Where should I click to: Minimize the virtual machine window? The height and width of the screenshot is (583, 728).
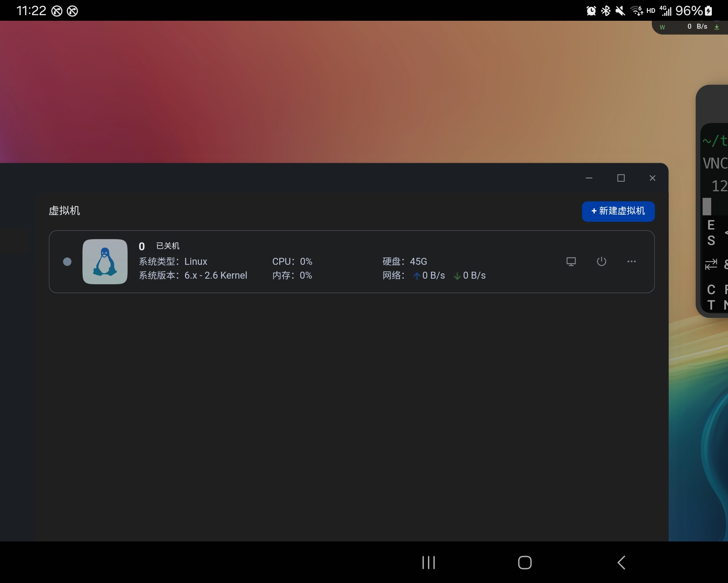589,178
